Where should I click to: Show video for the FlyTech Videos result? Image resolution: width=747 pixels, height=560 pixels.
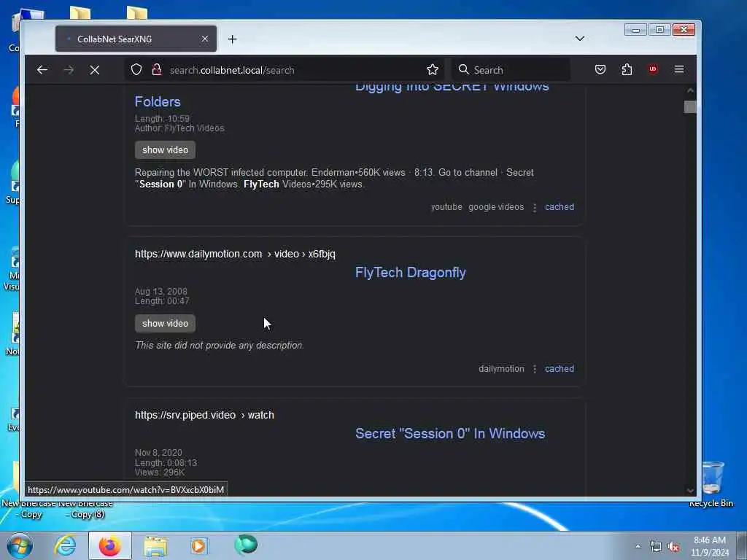pos(165,149)
